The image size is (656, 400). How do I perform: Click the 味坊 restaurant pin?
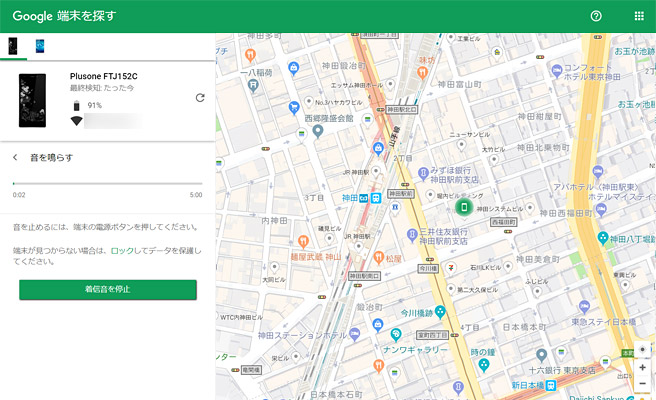(423, 73)
